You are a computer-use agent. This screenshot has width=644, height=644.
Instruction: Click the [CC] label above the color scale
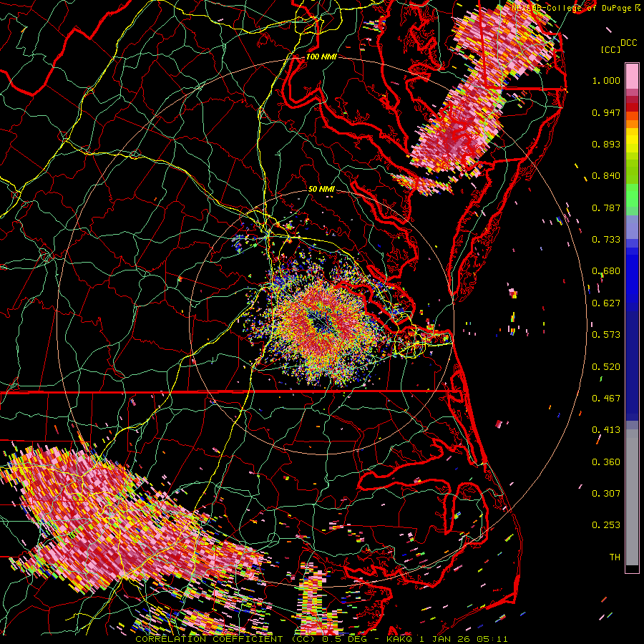pos(610,49)
